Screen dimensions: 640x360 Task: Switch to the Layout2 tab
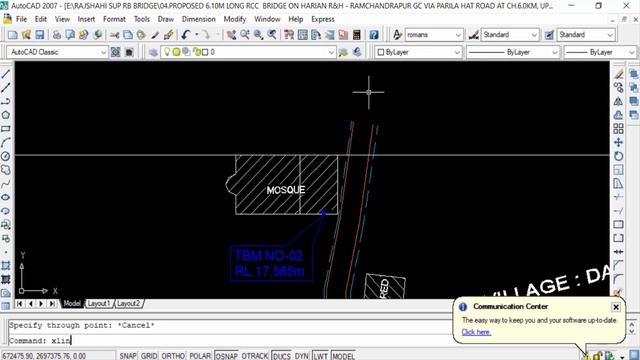point(128,304)
